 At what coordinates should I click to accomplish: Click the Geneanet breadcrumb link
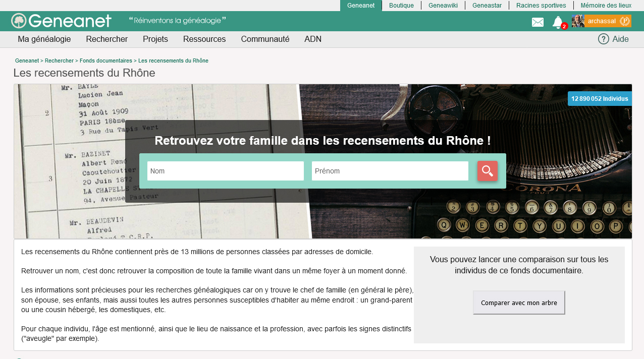coord(27,61)
